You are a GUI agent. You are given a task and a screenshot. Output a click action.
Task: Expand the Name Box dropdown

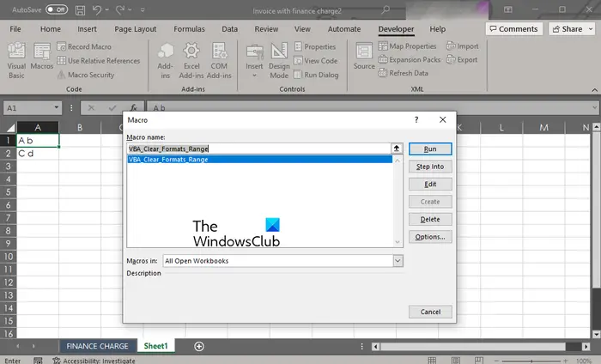57,107
